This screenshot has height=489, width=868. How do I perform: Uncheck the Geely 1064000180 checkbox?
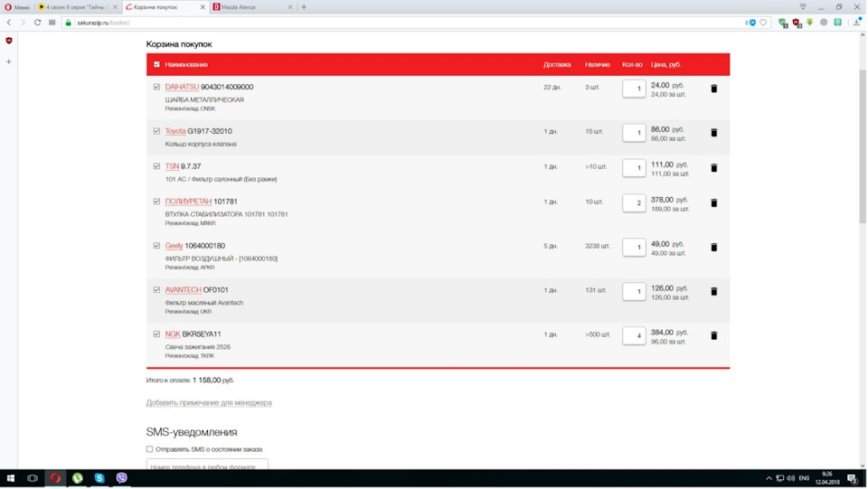click(x=156, y=246)
